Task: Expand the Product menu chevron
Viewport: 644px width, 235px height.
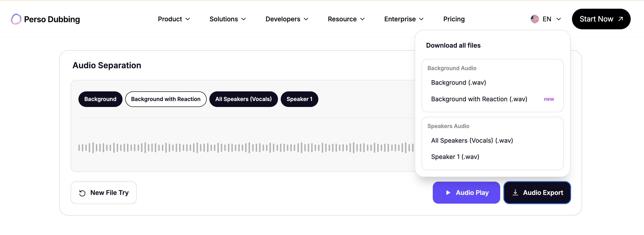Action: point(188,19)
